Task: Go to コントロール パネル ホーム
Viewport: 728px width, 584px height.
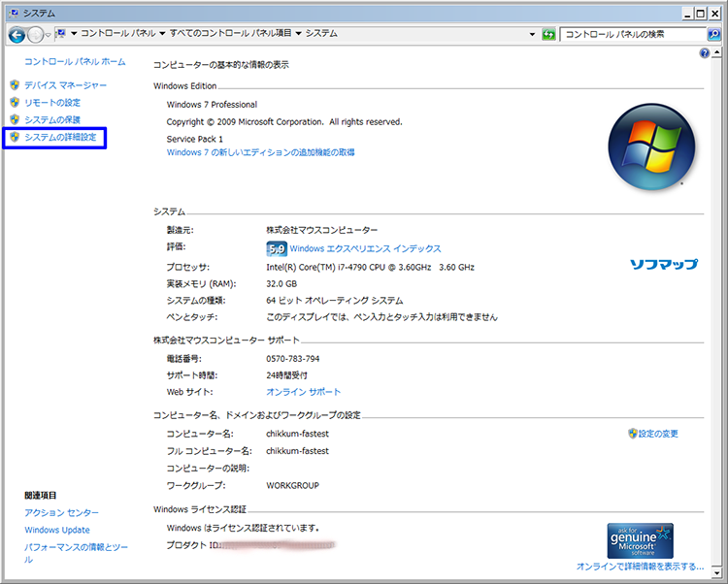Action: (75, 61)
